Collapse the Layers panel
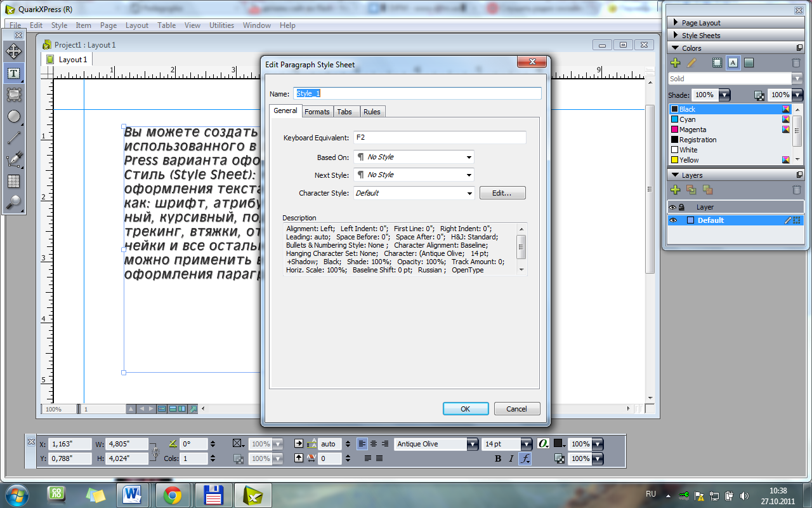The image size is (812, 508). pos(674,175)
